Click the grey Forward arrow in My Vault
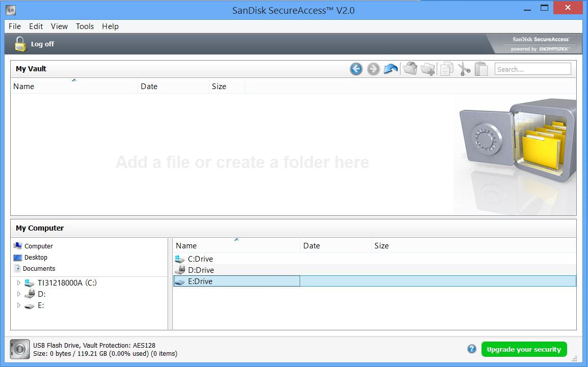 pyautogui.click(x=373, y=69)
